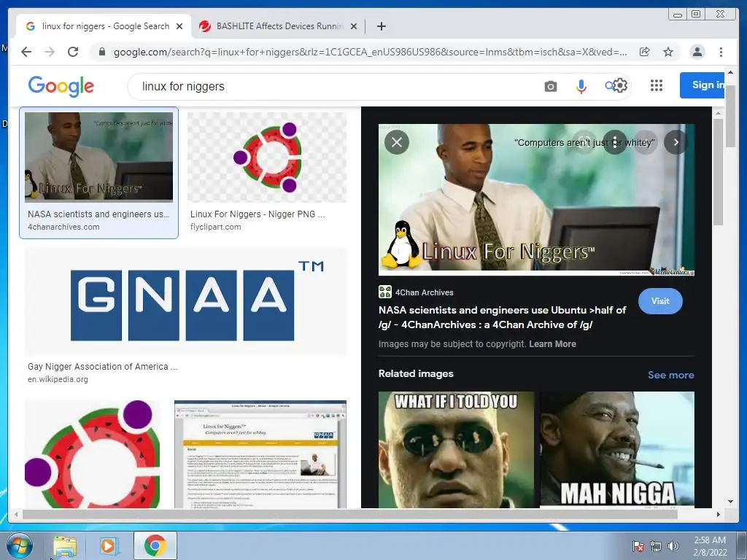Click the page's vertical scrollbar down arrow
The width and height of the screenshot is (747, 560).
730,502
